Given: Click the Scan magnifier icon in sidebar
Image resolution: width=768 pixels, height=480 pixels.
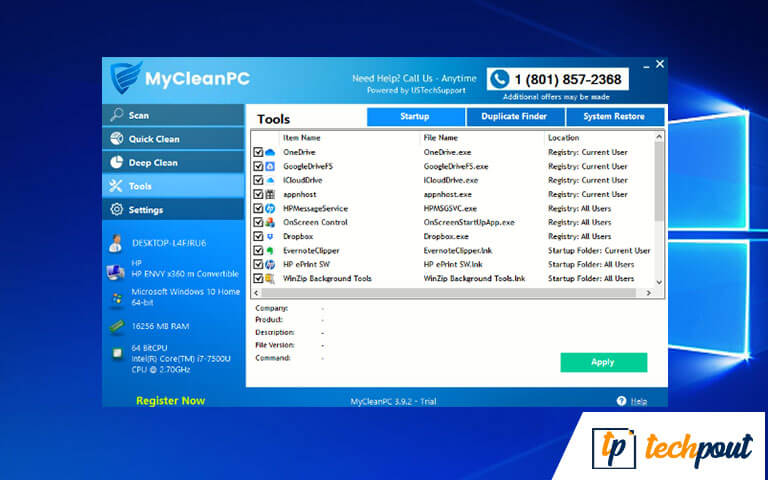Looking at the screenshot, I should (117, 115).
